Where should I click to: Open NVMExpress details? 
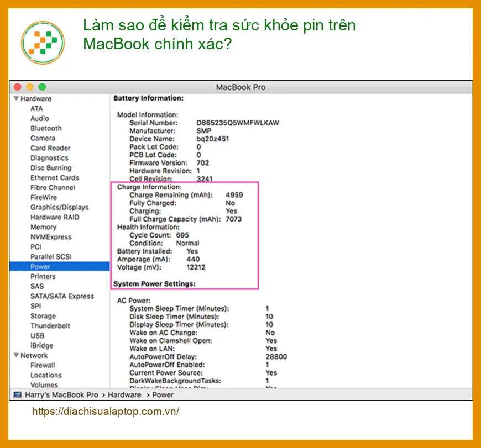click(51, 237)
